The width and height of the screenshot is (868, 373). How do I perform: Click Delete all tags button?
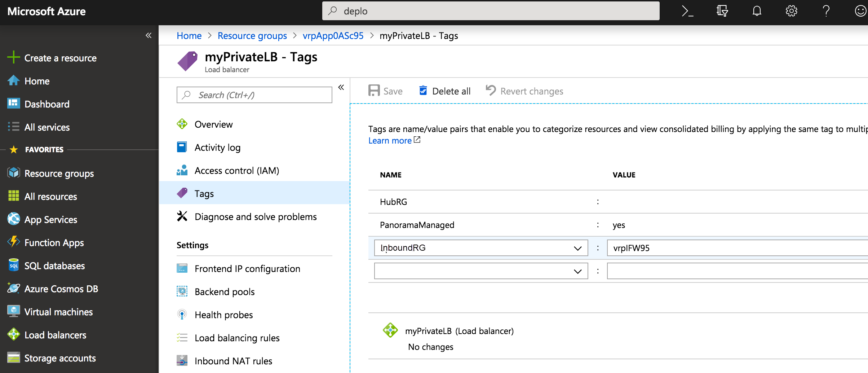coord(445,91)
